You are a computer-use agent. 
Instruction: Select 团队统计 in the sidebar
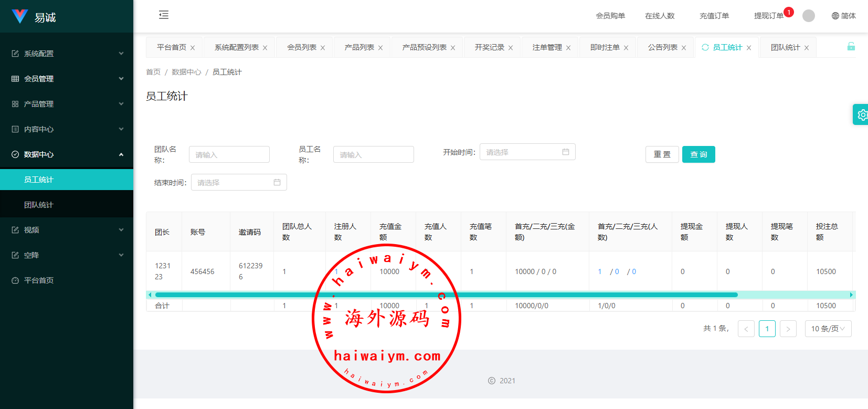click(x=39, y=205)
